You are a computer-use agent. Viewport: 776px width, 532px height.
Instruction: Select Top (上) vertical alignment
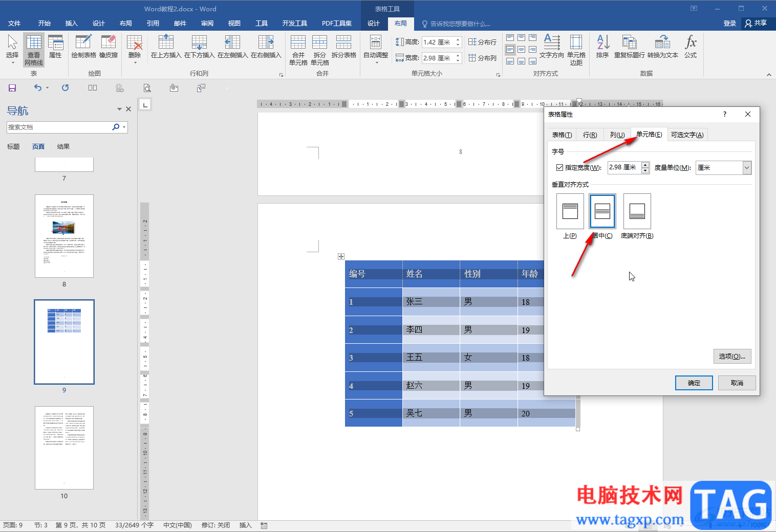click(x=570, y=211)
